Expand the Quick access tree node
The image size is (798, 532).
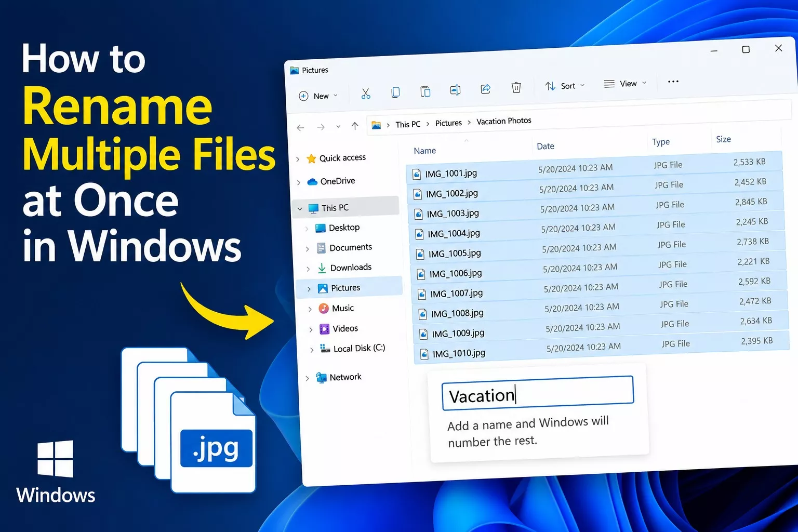[298, 159]
